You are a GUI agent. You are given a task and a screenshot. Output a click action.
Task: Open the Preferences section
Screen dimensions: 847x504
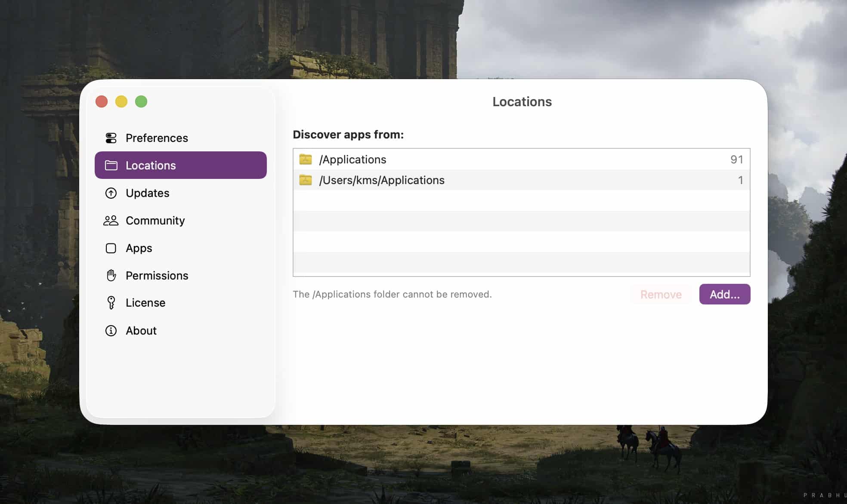point(157,138)
